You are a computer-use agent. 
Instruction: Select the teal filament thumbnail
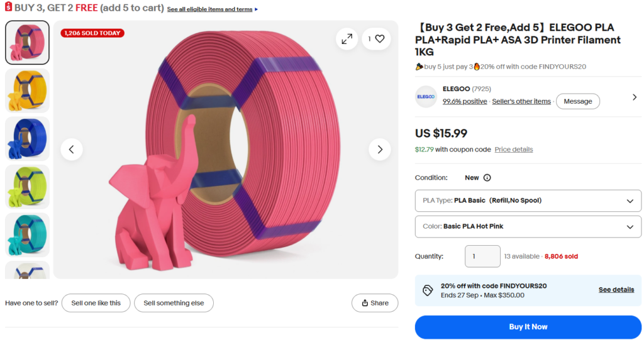(27, 235)
